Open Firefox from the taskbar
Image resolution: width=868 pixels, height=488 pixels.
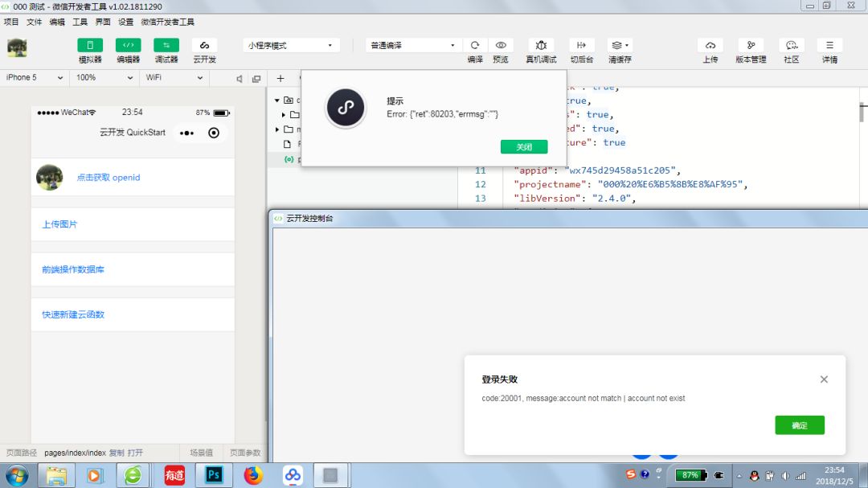pos(253,475)
